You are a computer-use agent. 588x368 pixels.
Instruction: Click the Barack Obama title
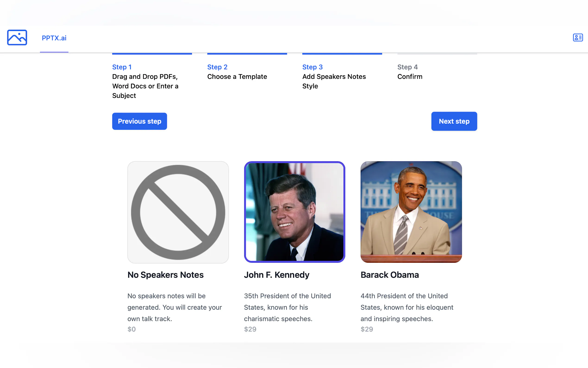pyautogui.click(x=389, y=275)
